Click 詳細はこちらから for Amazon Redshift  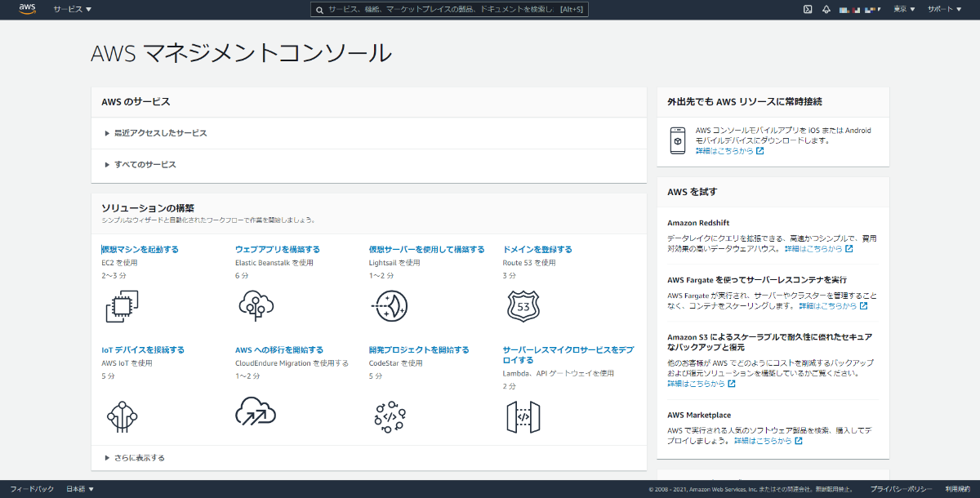pyautogui.click(x=813, y=249)
